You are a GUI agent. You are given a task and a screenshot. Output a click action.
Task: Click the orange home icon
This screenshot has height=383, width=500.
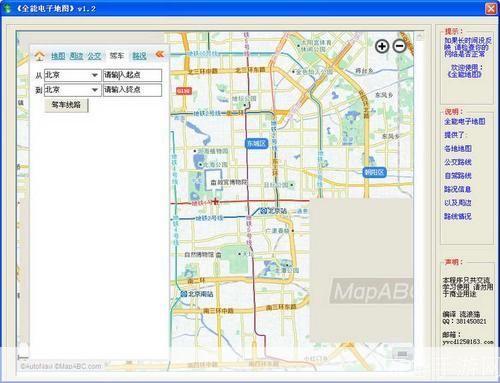coord(40,56)
